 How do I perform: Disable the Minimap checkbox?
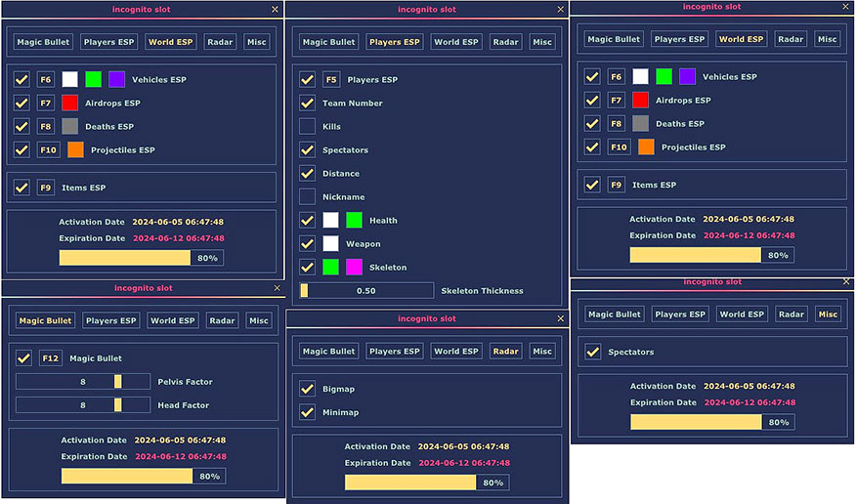click(x=307, y=412)
